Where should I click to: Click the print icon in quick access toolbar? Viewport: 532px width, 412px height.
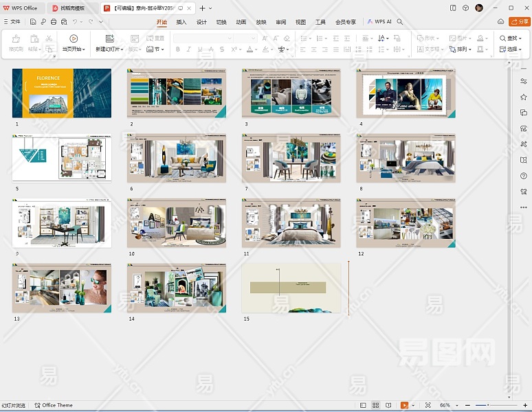[x=54, y=22]
